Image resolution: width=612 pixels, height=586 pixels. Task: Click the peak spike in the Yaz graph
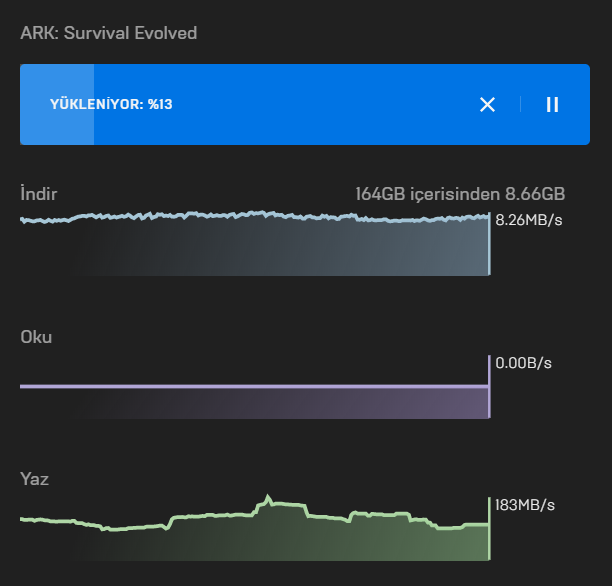(x=268, y=497)
